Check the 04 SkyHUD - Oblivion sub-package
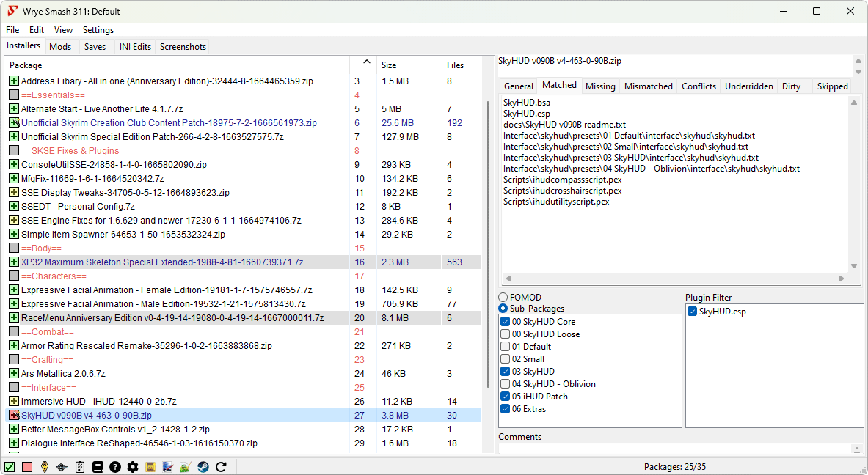The height and width of the screenshot is (475, 868). coord(505,384)
